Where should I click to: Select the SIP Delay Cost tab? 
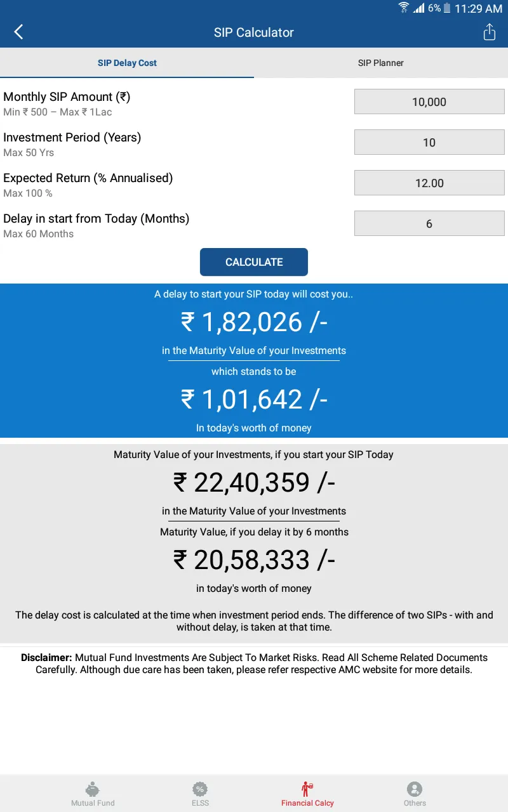point(126,63)
